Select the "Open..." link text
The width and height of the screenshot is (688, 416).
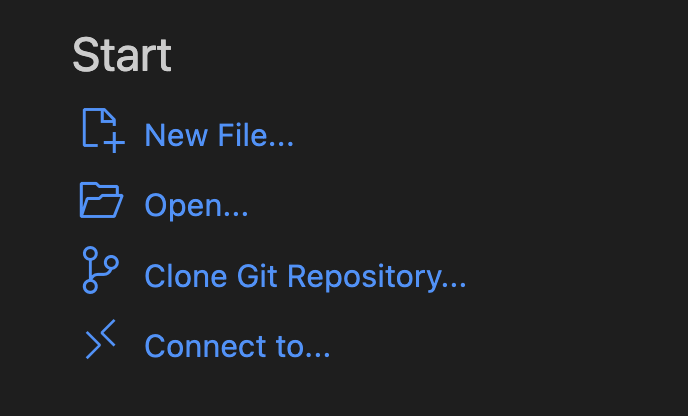point(197,205)
